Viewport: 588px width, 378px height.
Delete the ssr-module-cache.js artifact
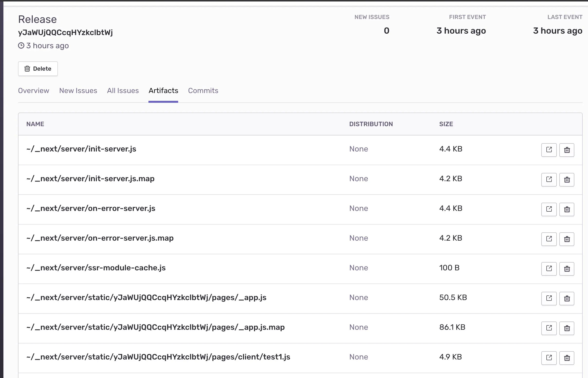pos(567,269)
